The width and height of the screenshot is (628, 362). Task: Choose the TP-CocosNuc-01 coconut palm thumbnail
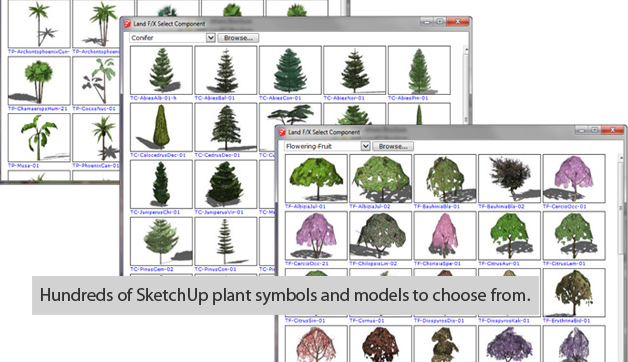tap(96, 80)
